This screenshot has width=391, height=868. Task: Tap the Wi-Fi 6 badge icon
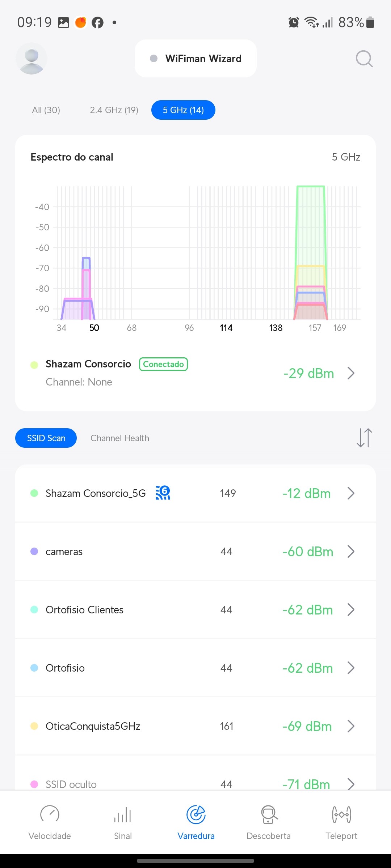163,493
